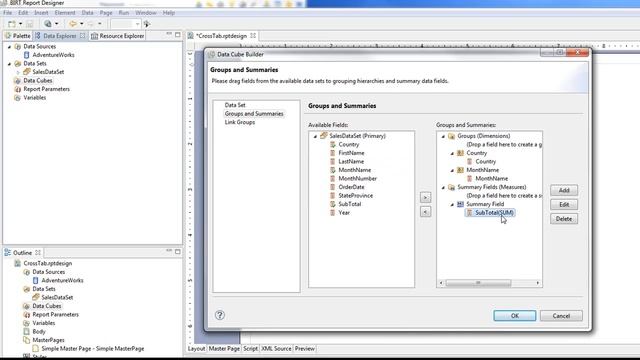The height and width of the screenshot is (360, 640).
Task: Click scrollbar right arrow in Groups and Summaries
Action: pyautogui.click(x=538, y=283)
